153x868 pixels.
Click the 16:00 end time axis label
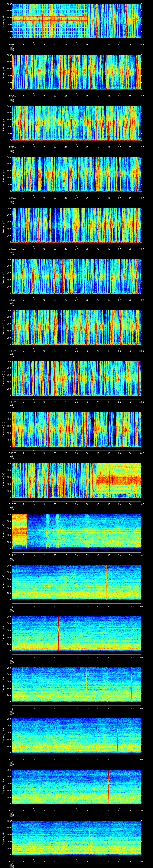click(x=141, y=759)
